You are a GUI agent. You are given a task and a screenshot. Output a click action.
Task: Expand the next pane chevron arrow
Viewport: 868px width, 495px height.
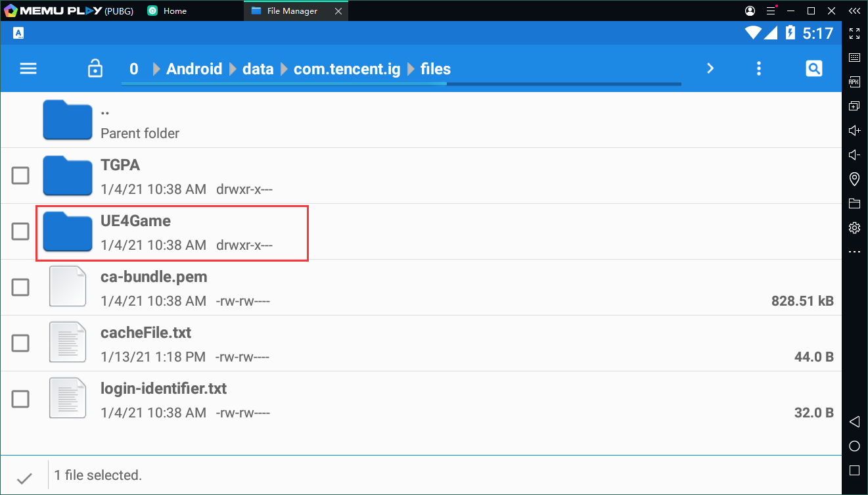(710, 68)
